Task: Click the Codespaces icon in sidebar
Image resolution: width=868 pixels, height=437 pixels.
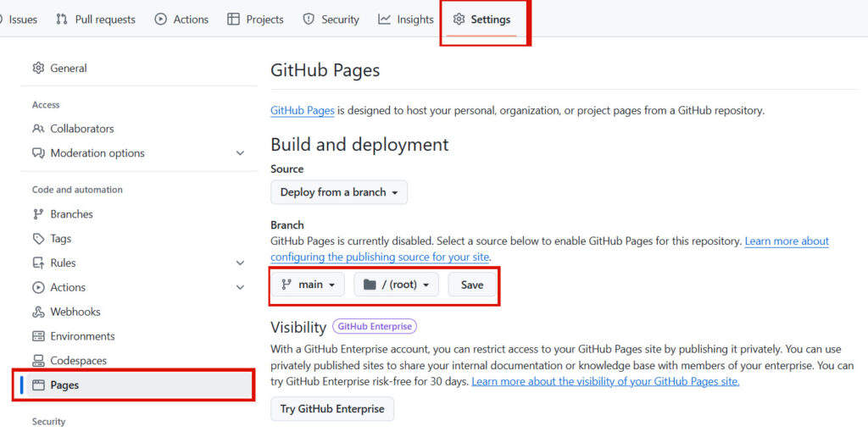Action: [x=38, y=361]
